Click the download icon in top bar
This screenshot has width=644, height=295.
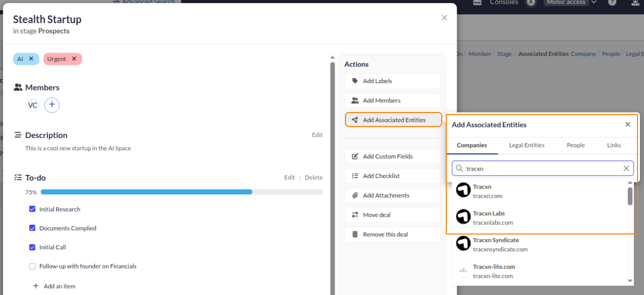click(635, 2)
